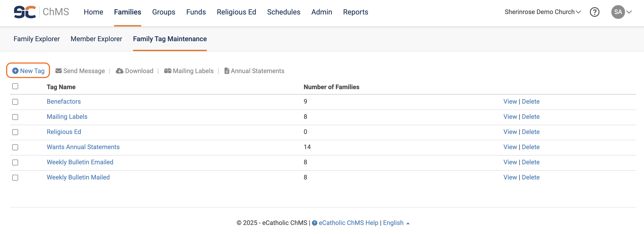Open help via question mark icon

tap(594, 12)
